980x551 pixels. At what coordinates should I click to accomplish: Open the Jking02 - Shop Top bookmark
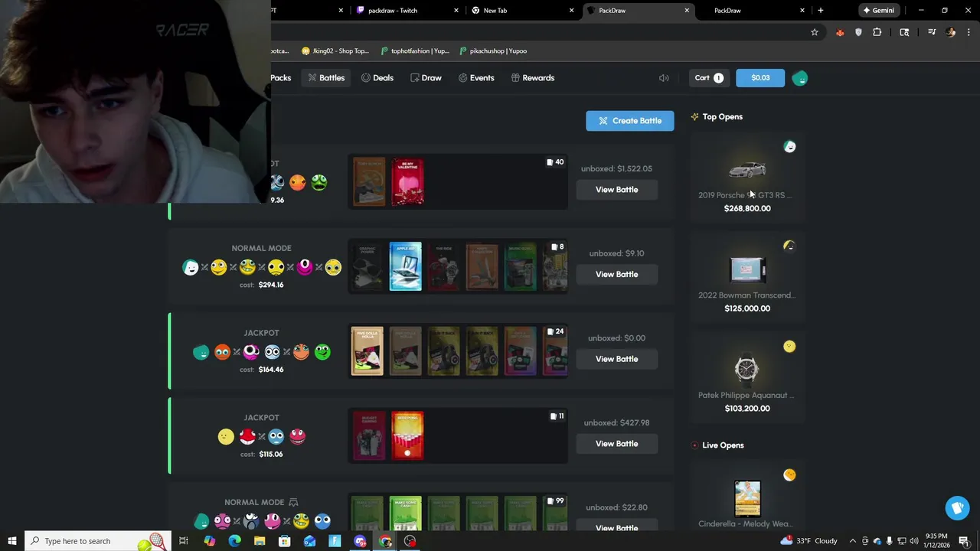point(335,51)
